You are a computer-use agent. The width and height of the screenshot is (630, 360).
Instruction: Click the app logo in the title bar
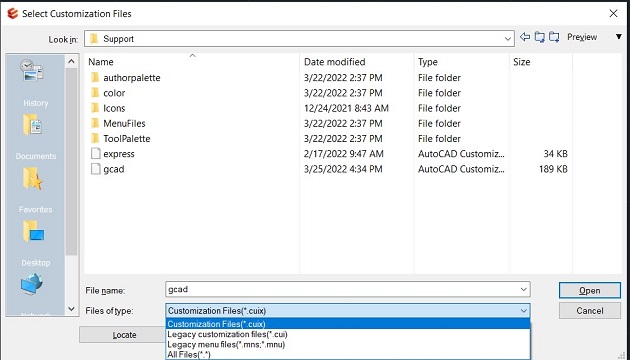[12, 14]
